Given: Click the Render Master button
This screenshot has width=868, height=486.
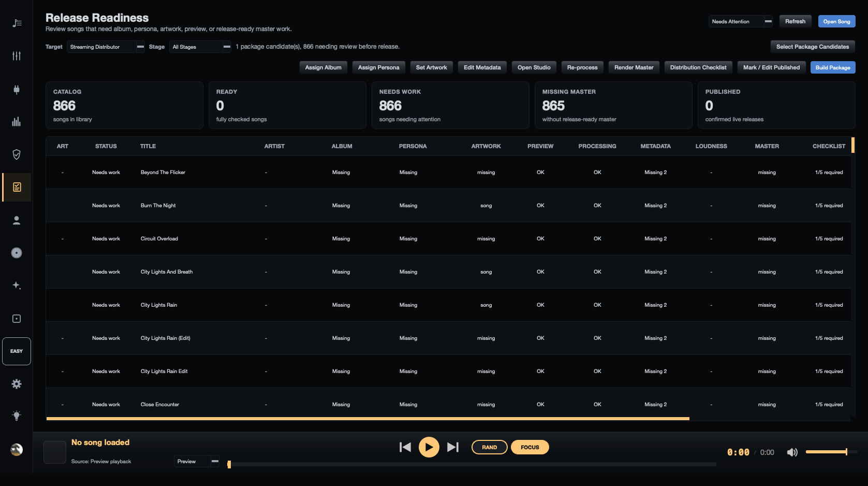Looking at the screenshot, I should point(634,67).
